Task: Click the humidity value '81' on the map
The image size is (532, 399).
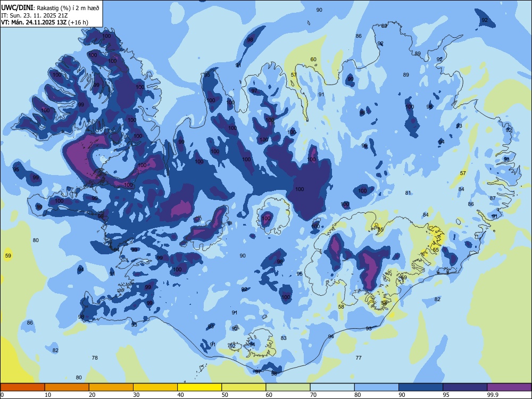Action: (x=408, y=193)
